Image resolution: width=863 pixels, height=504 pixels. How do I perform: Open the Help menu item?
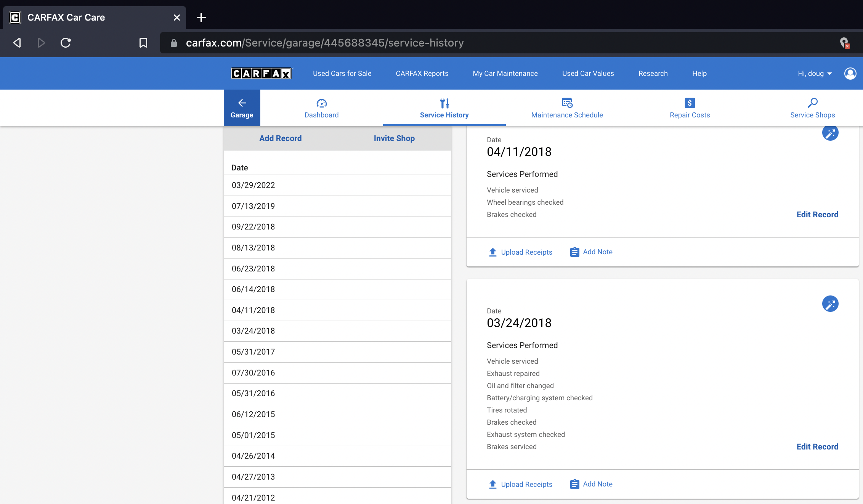coord(699,74)
